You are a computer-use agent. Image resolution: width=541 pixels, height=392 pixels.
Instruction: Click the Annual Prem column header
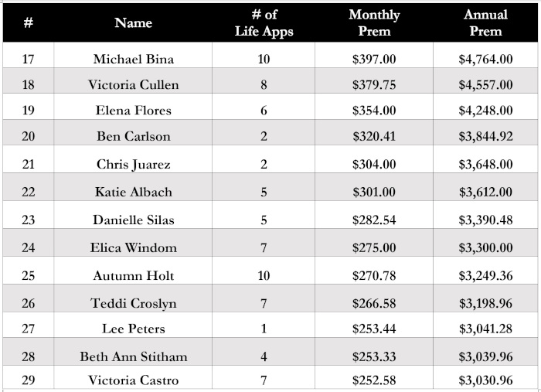[485, 22]
